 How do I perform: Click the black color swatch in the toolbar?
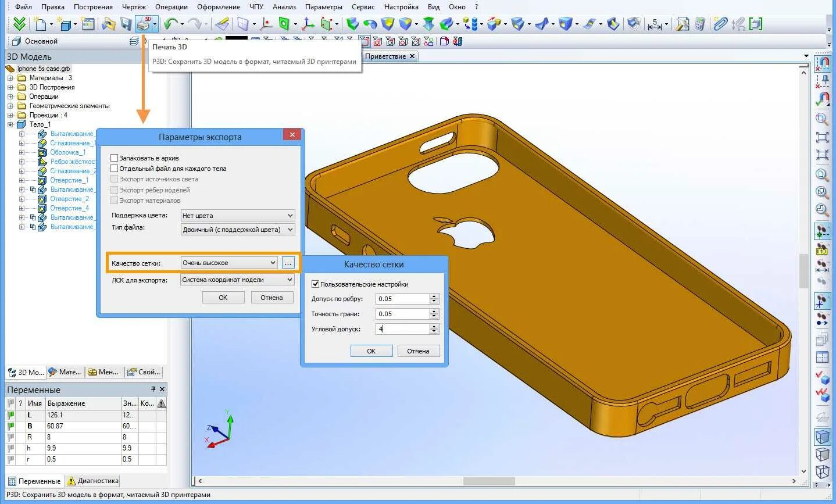(x=237, y=40)
